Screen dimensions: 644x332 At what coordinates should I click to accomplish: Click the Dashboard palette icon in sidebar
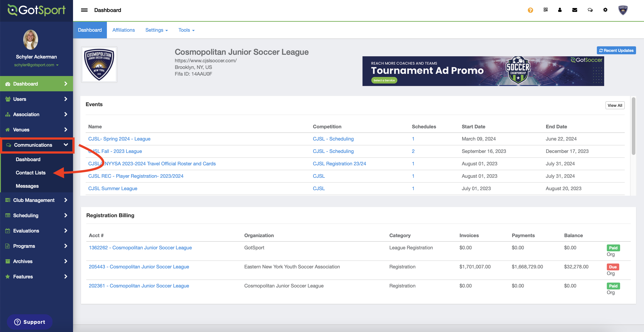8,84
